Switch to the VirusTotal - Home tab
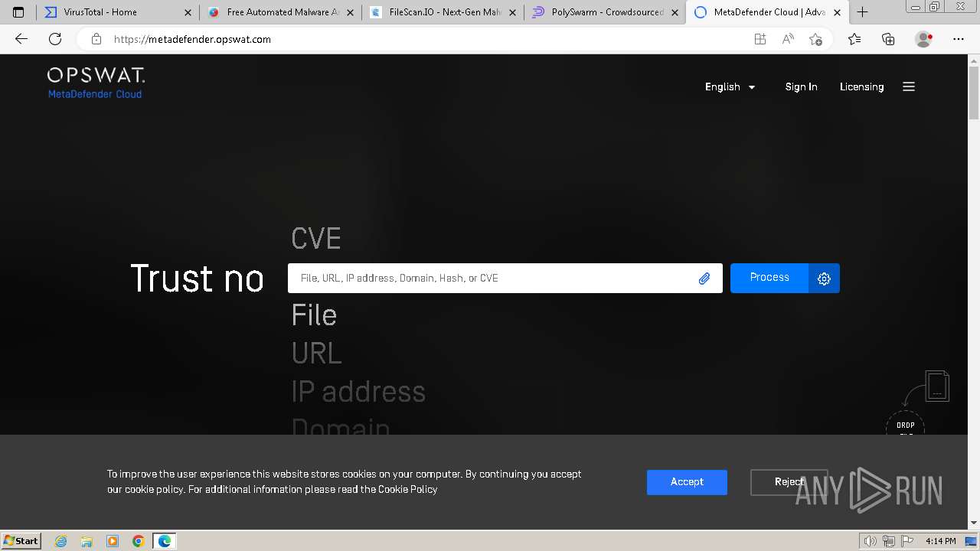The image size is (980, 551). (117, 12)
